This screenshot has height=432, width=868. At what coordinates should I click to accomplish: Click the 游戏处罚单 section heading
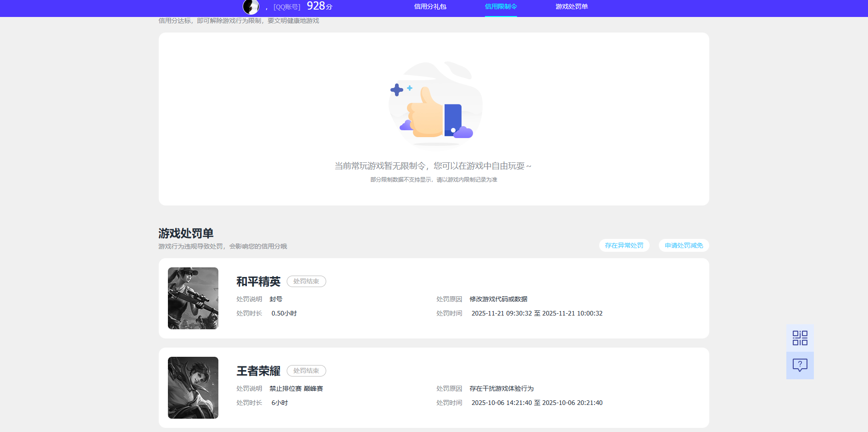pos(185,233)
